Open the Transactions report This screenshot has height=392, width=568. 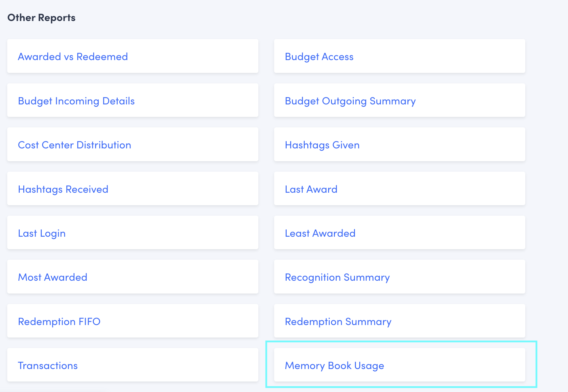point(48,366)
